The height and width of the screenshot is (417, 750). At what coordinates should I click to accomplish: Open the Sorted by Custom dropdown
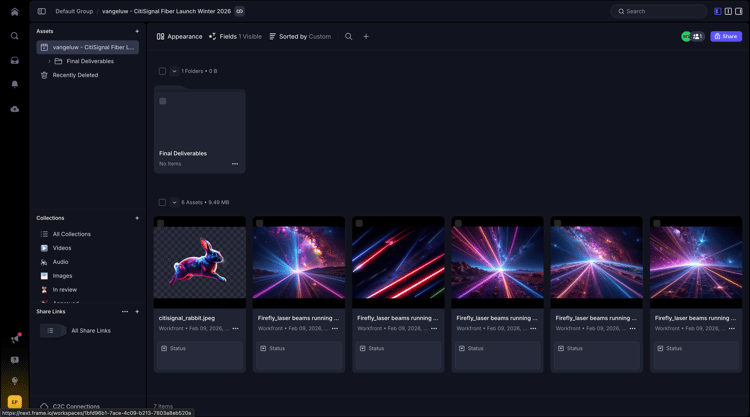point(300,36)
